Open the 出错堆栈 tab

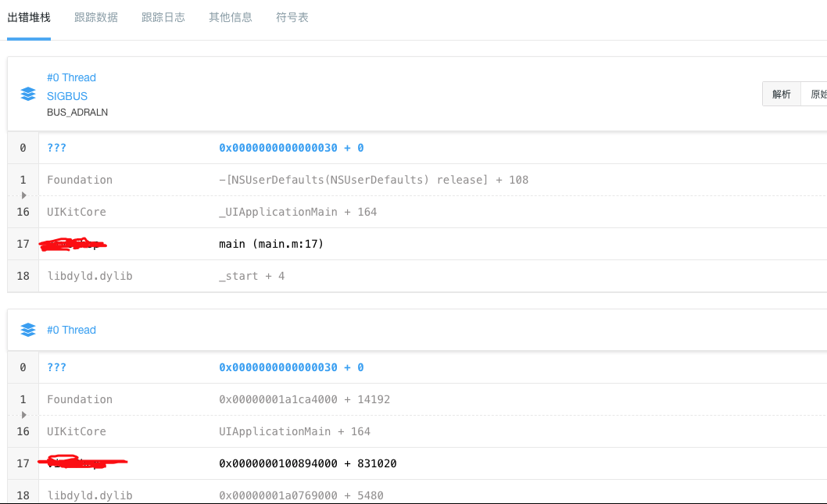(29, 17)
